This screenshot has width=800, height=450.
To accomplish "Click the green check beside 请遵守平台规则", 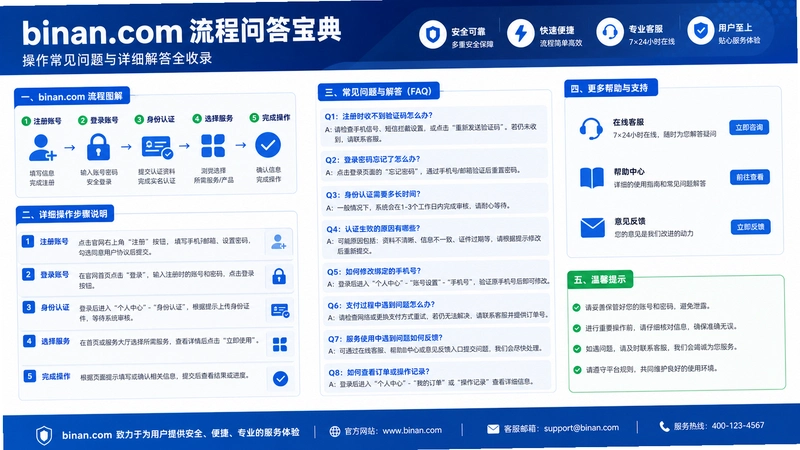I will 578,370.
